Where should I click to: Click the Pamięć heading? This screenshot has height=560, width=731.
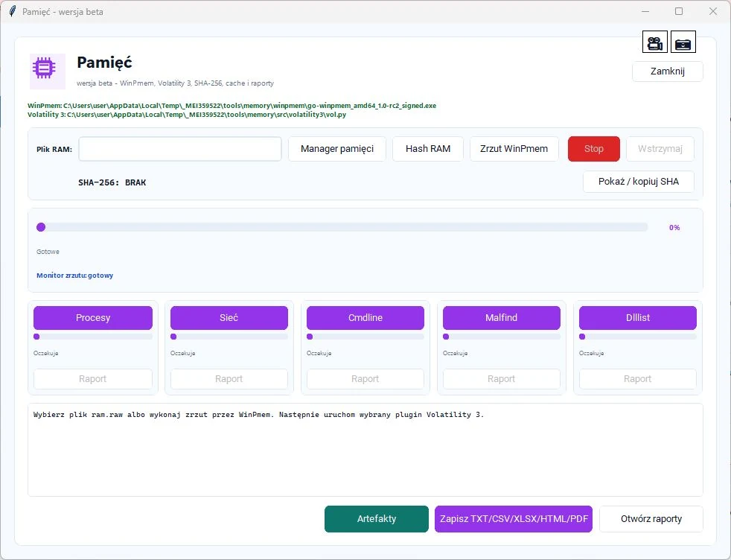point(104,63)
